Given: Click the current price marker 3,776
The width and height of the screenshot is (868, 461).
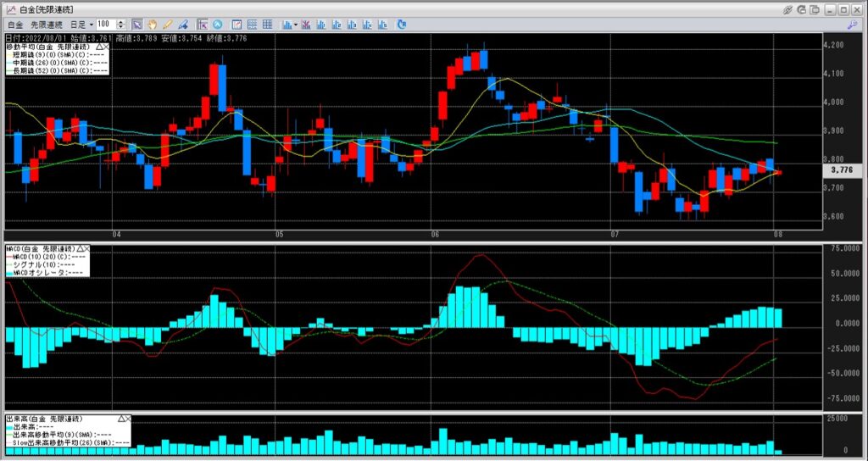Looking at the screenshot, I should tap(843, 170).
